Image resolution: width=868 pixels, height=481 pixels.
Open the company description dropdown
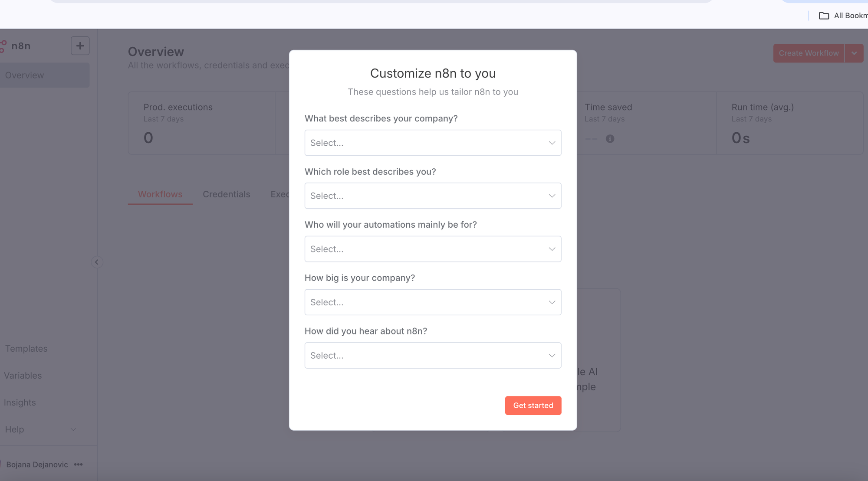pos(433,143)
